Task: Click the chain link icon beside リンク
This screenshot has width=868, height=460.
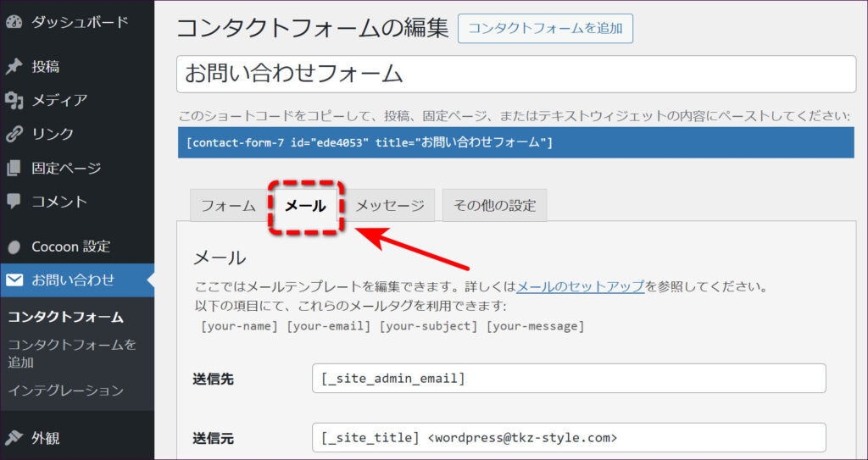Action: pyautogui.click(x=14, y=134)
